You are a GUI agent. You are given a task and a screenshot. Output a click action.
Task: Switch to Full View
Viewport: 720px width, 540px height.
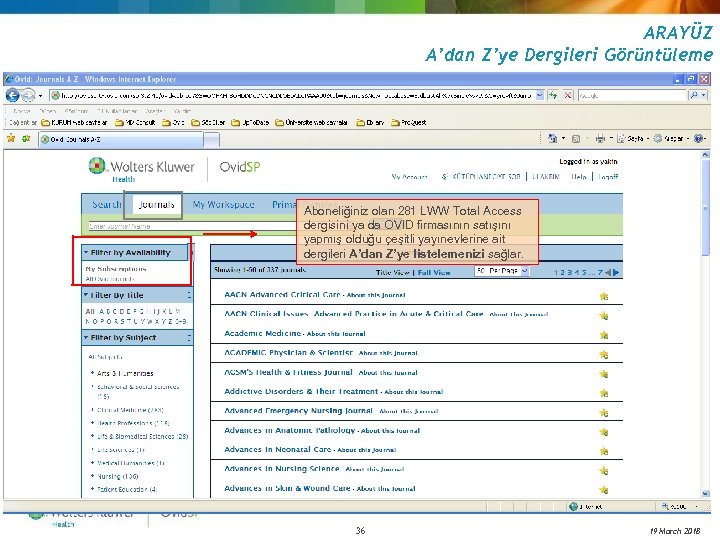click(x=434, y=273)
